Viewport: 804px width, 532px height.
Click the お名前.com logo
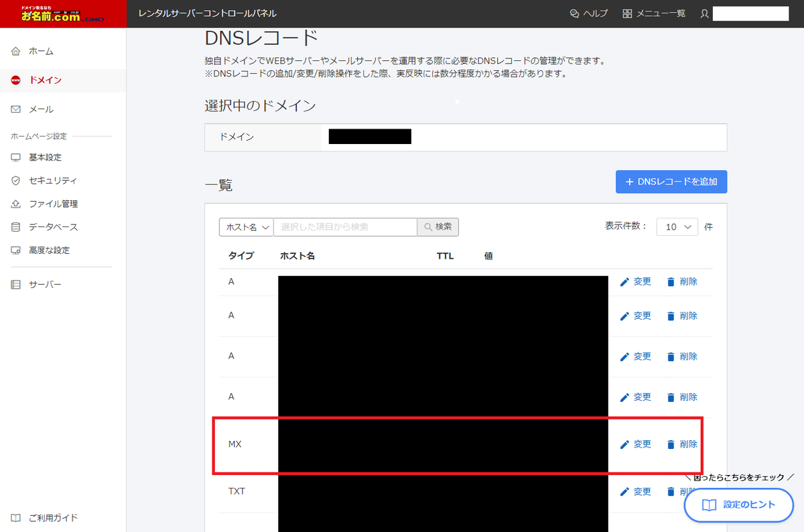[x=64, y=13]
